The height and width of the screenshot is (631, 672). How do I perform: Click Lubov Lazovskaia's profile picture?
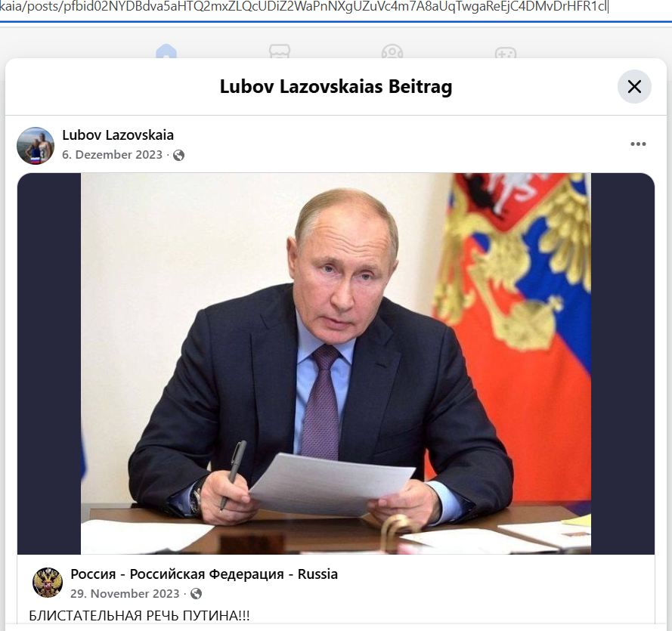36,146
